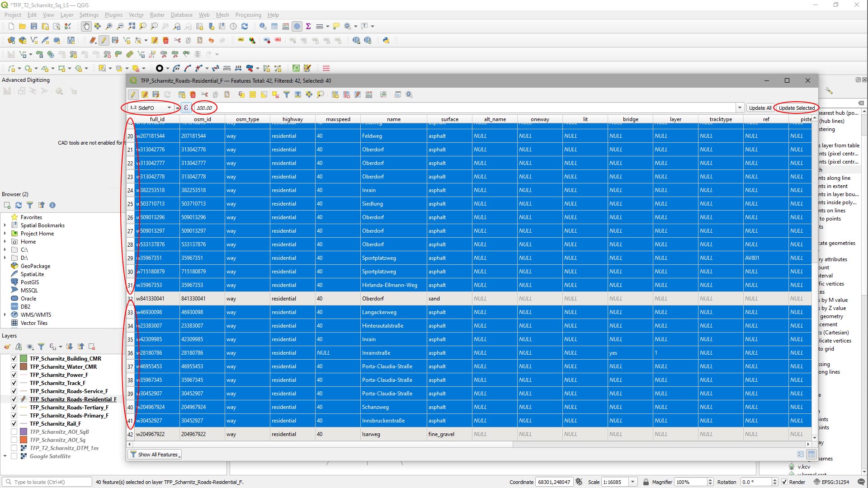Toggle TFP_Scharnitz_Track_F layer checkbox
The height and width of the screenshot is (488, 868).
pyautogui.click(x=14, y=383)
